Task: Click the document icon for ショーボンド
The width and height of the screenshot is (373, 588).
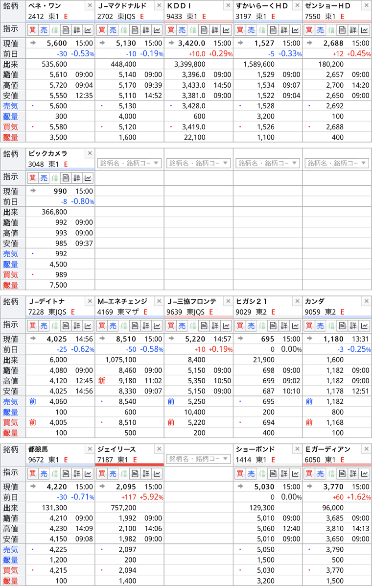Action: 273,473
